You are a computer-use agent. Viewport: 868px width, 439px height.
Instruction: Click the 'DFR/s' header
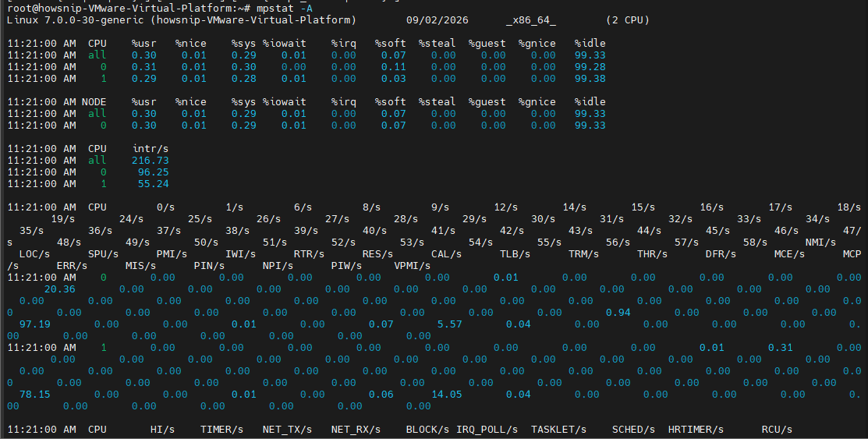pyautogui.click(x=721, y=254)
